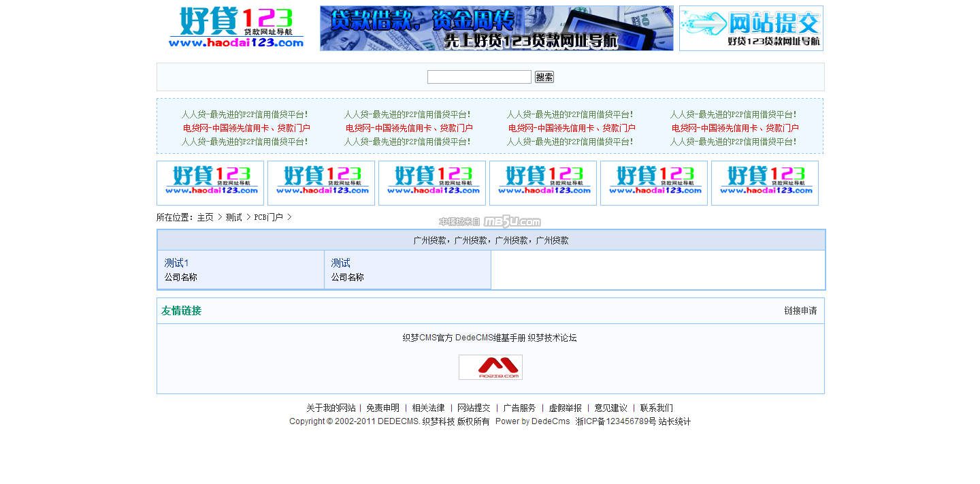Open the 测试1 listing link
Screen dimensions: 980x484
pyautogui.click(x=176, y=263)
